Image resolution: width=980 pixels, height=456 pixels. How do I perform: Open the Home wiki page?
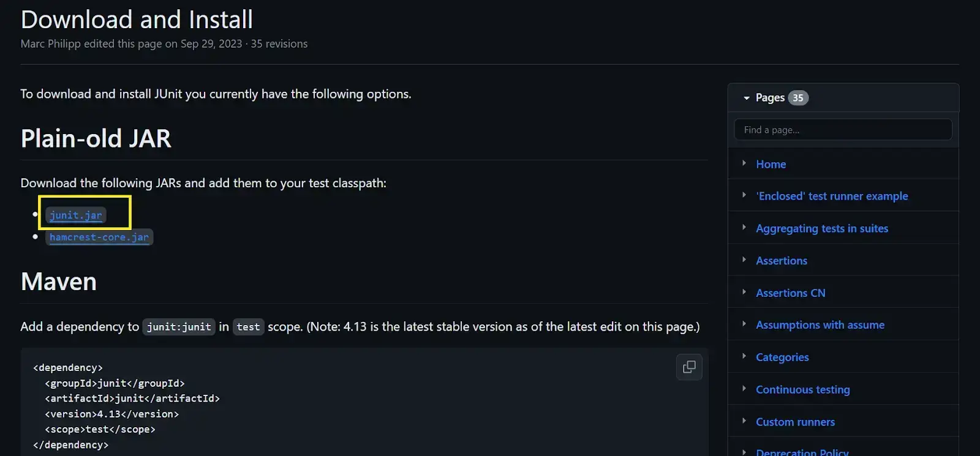pos(771,164)
